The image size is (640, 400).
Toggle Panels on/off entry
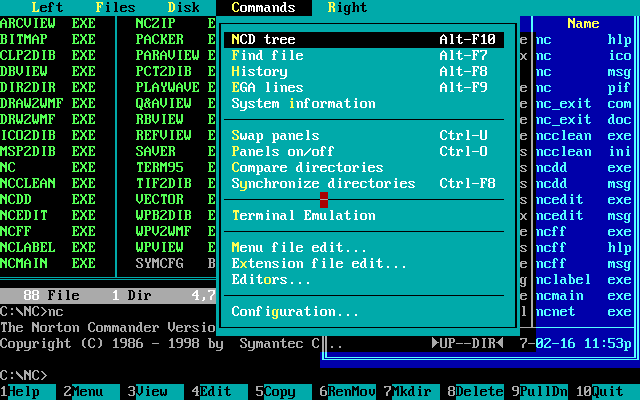pyautogui.click(x=364, y=151)
